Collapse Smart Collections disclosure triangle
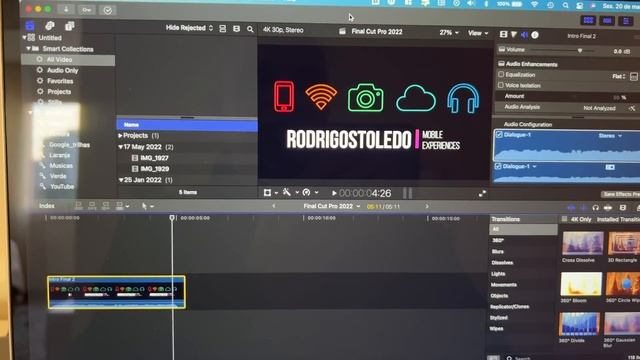This screenshot has height=360, width=640. (29, 49)
